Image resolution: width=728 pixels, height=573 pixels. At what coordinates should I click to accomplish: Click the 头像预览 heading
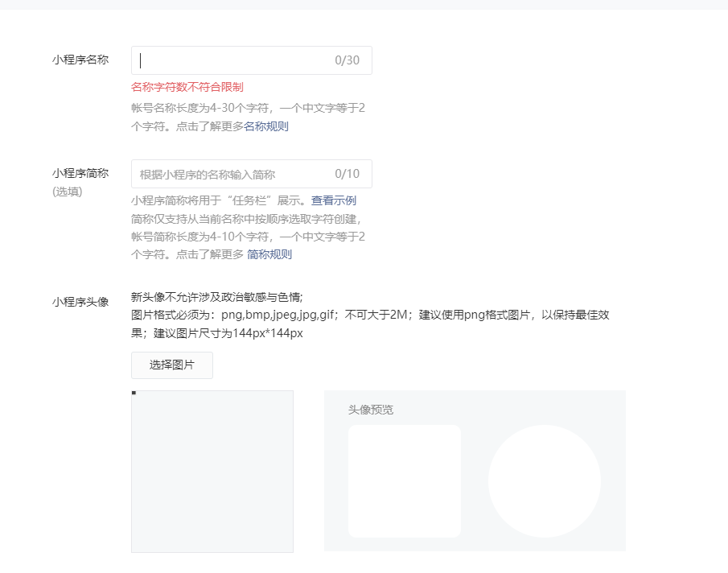[x=371, y=410]
